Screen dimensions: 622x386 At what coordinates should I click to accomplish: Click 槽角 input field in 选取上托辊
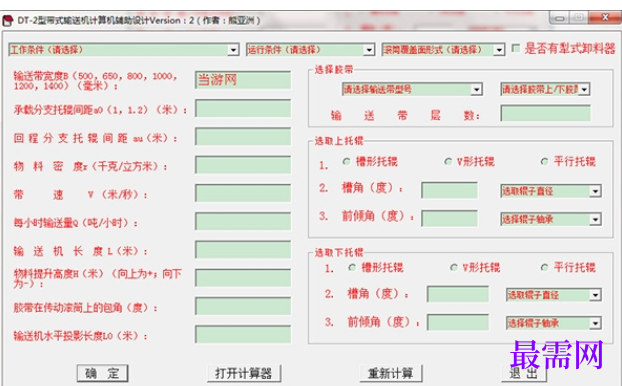point(449,190)
